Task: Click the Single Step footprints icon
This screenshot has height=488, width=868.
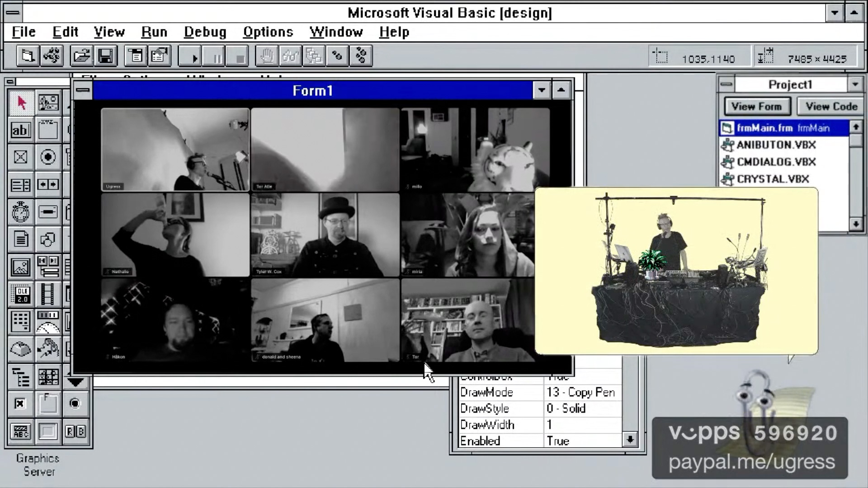Action: (337, 56)
